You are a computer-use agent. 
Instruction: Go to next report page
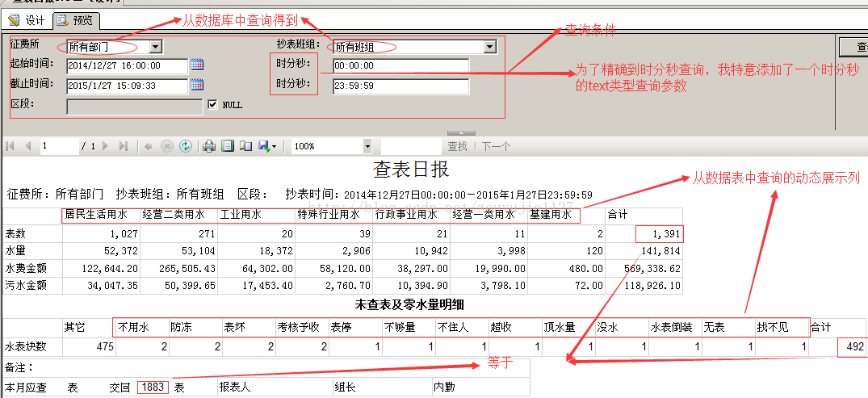click(x=106, y=146)
